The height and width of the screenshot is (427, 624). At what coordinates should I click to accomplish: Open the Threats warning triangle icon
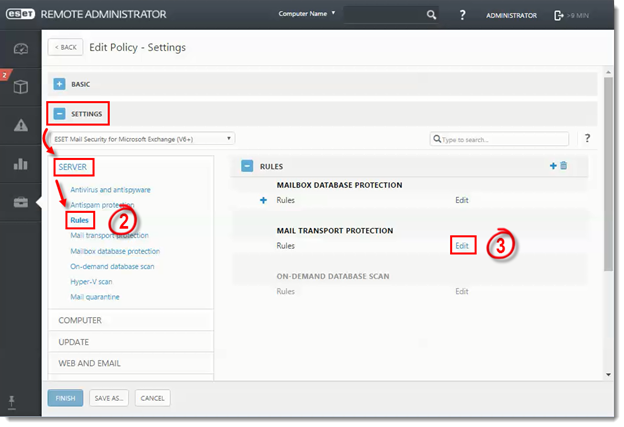21,125
